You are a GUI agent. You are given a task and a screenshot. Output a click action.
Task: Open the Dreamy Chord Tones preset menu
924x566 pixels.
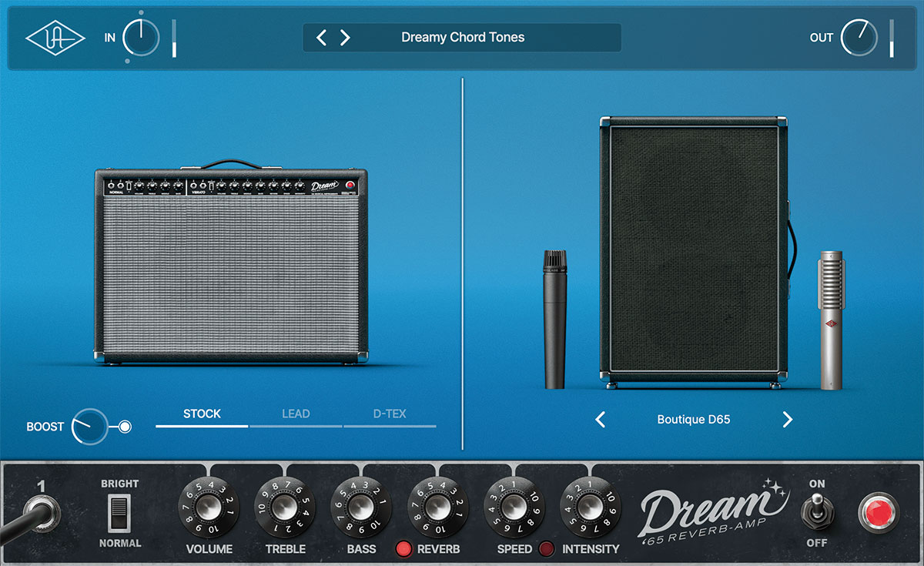(463, 37)
